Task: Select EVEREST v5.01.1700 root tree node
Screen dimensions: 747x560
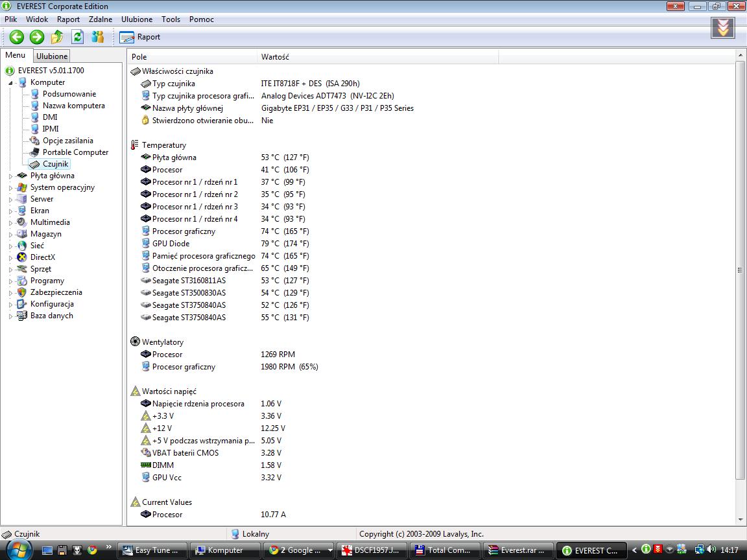Action: click(51, 71)
